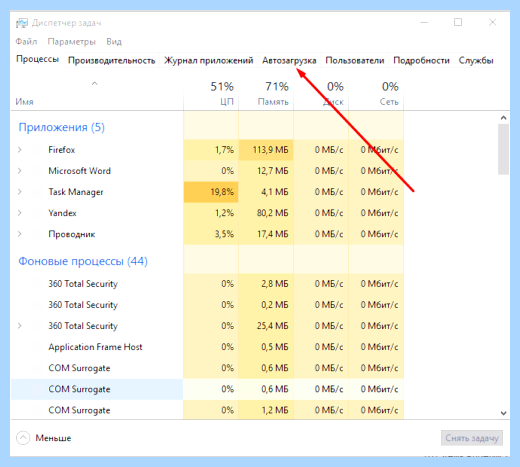Click the vertical scrollbar thumb
This screenshot has width=520, height=467.
click(503, 149)
